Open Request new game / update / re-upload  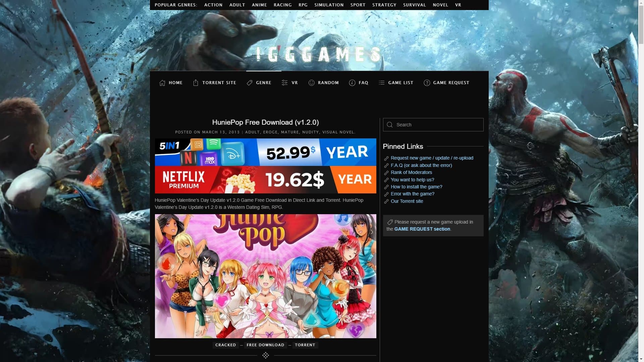click(x=432, y=158)
